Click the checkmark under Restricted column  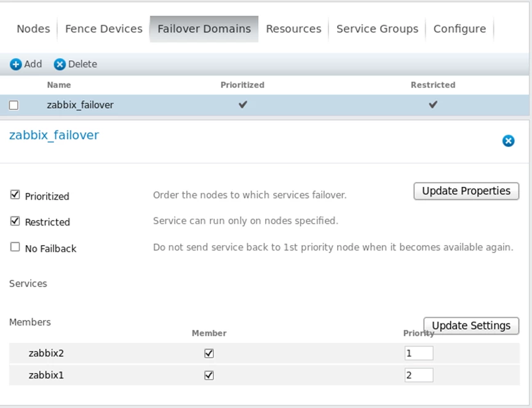tap(433, 104)
